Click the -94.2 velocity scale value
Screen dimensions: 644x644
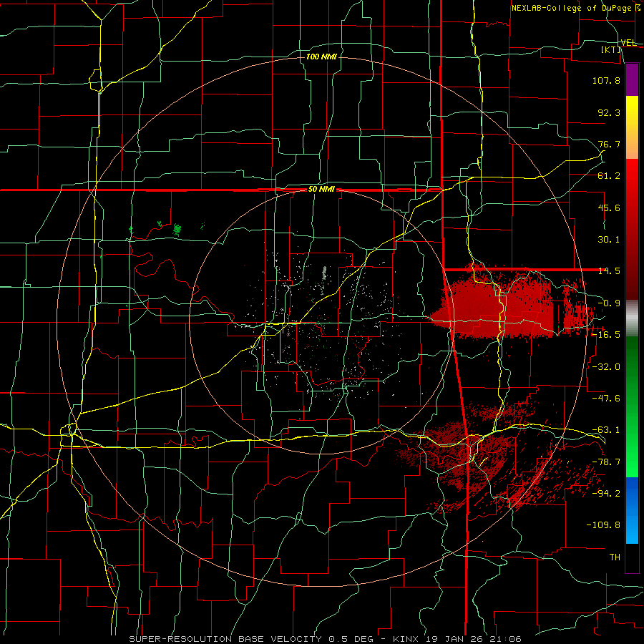[606, 494]
